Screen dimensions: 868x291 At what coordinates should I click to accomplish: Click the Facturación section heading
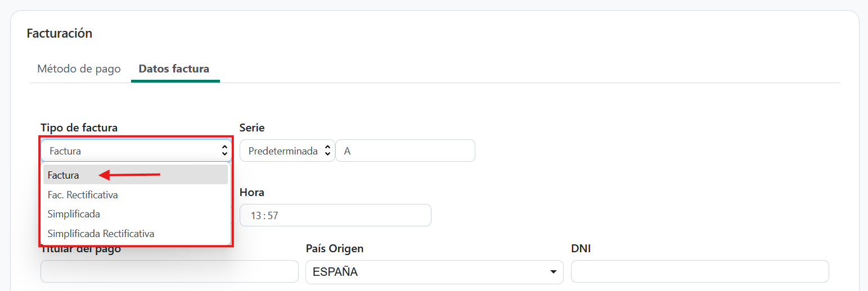[60, 33]
